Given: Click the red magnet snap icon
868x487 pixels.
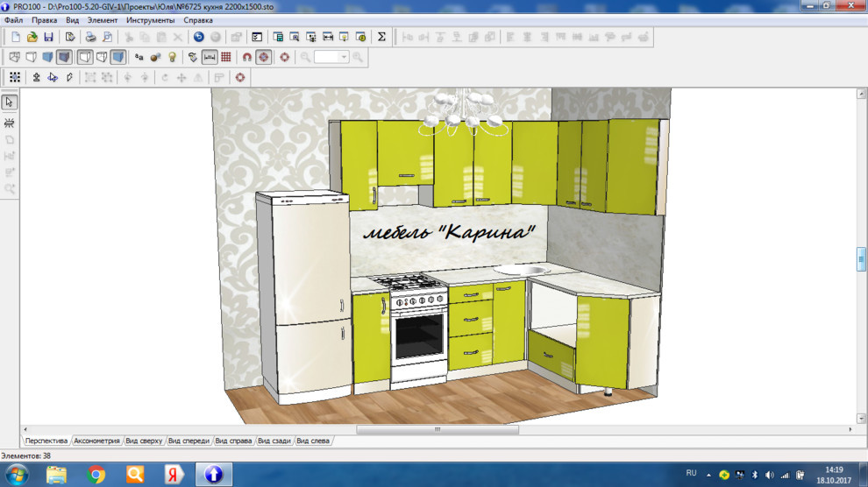Looking at the screenshot, I should pos(247,57).
